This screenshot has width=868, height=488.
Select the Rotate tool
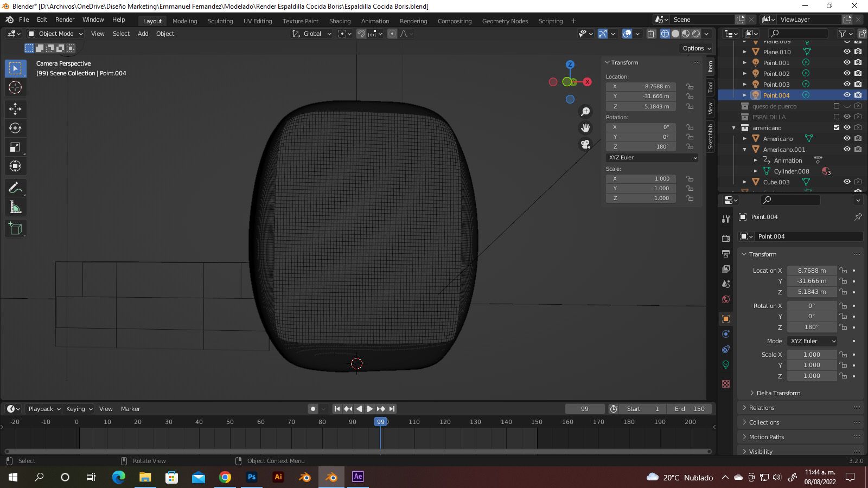pyautogui.click(x=15, y=128)
